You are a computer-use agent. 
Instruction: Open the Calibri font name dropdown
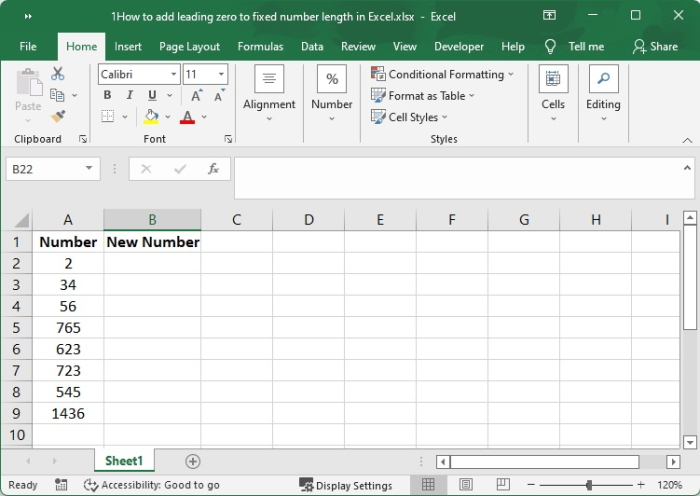pyautogui.click(x=174, y=75)
